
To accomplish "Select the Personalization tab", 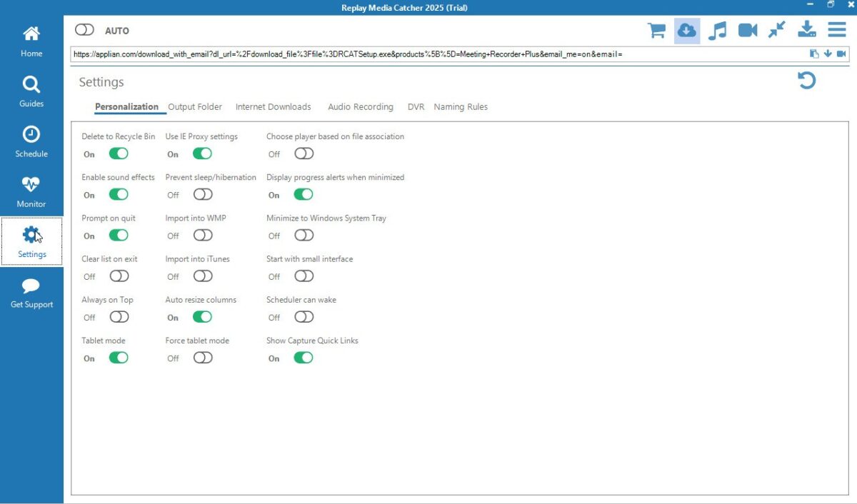I will click(126, 107).
